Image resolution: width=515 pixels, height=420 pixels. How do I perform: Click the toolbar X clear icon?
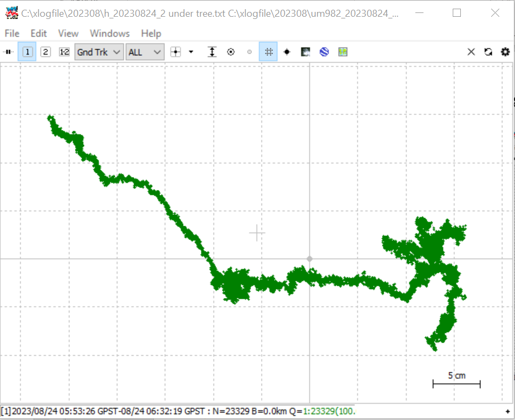click(471, 52)
